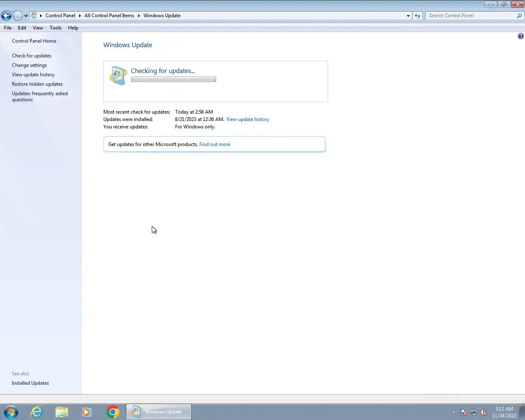Select Control Panel in the breadcrumb
This screenshot has width=525, height=420.
[60, 16]
